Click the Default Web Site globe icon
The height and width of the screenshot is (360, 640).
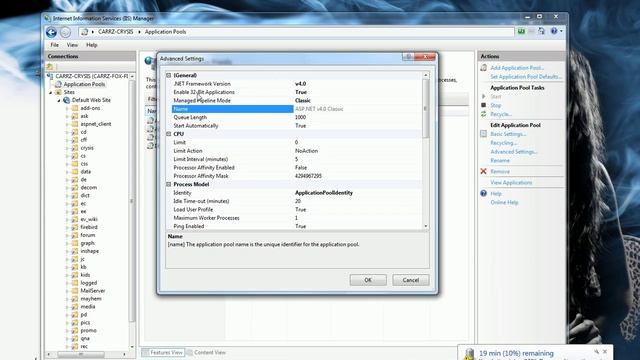67,100
